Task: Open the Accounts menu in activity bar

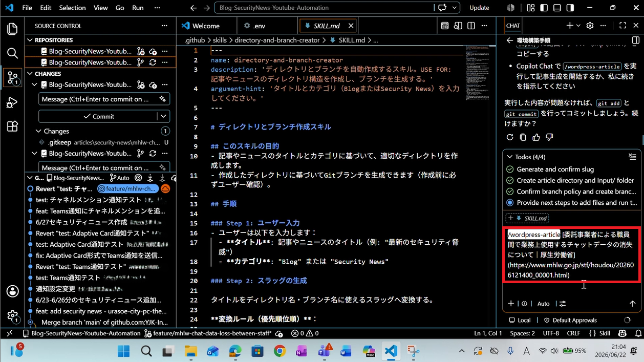Action: click(12, 291)
